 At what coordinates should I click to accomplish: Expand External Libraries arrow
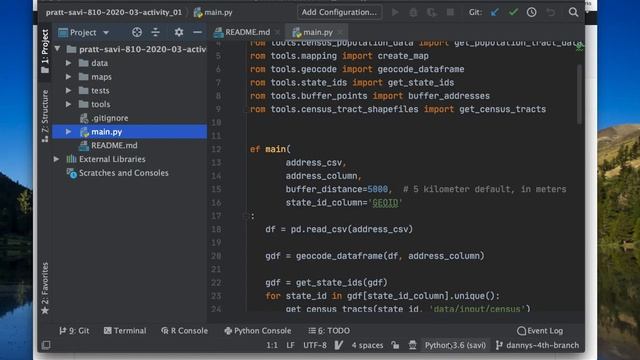click(56, 159)
